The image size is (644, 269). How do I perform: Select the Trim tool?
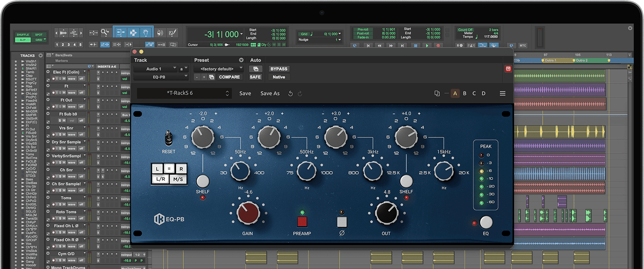[x=121, y=32]
